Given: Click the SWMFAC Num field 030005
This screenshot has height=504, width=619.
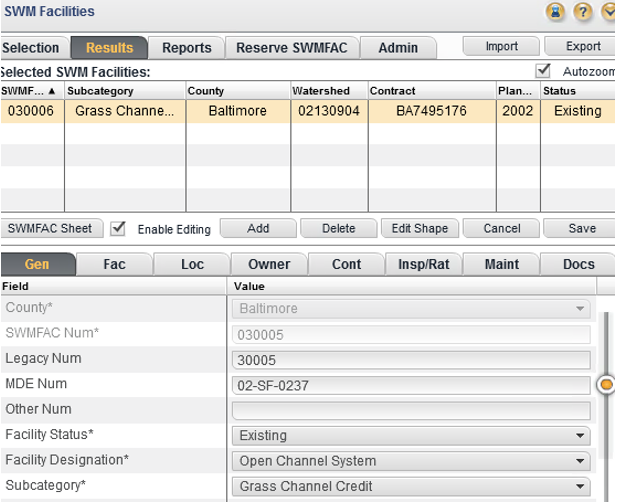Looking at the screenshot, I should (411, 335).
